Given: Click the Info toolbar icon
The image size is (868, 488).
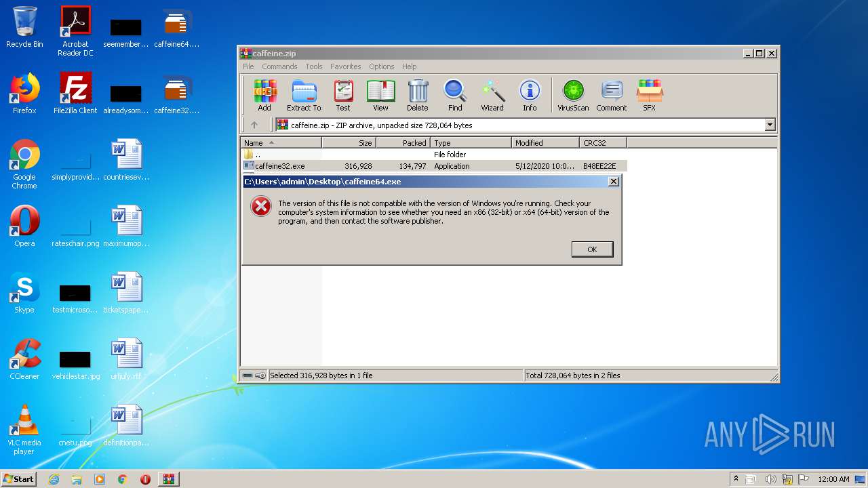Looking at the screenshot, I should 530,96.
